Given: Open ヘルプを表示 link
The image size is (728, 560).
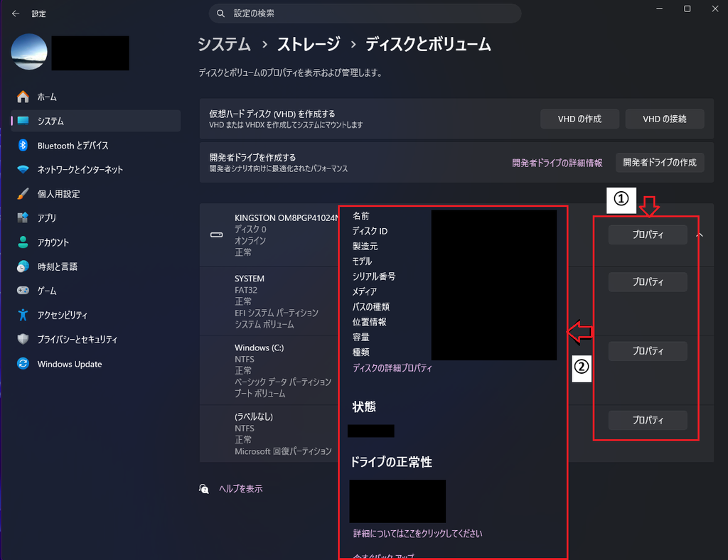Looking at the screenshot, I should coord(240,488).
